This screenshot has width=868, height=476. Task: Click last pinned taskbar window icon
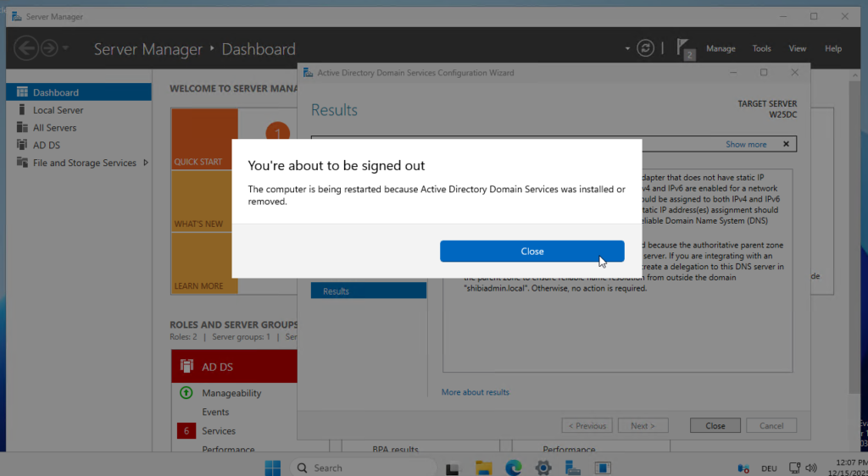[x=603, y=468]
